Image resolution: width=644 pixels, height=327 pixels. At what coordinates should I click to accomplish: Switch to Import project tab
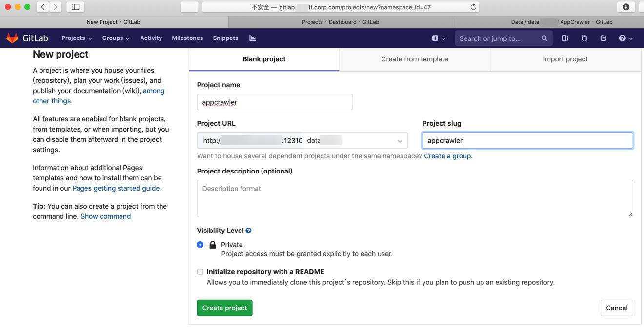click(x=565, y=59)
